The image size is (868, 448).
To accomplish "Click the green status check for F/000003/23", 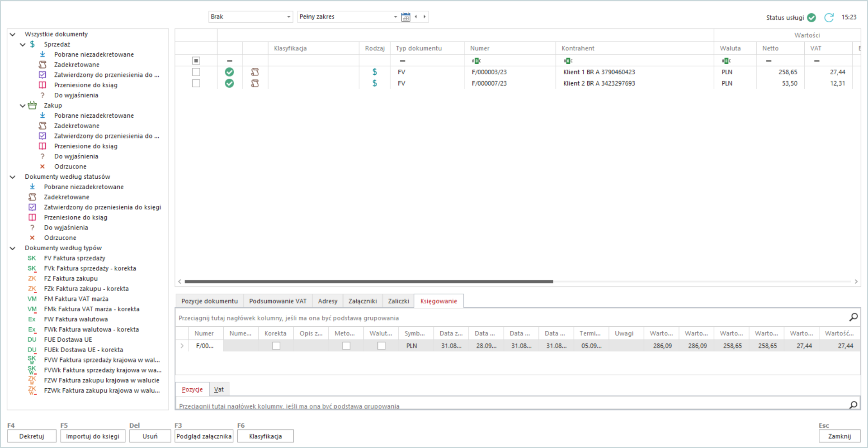I will (x=229, y=72).
